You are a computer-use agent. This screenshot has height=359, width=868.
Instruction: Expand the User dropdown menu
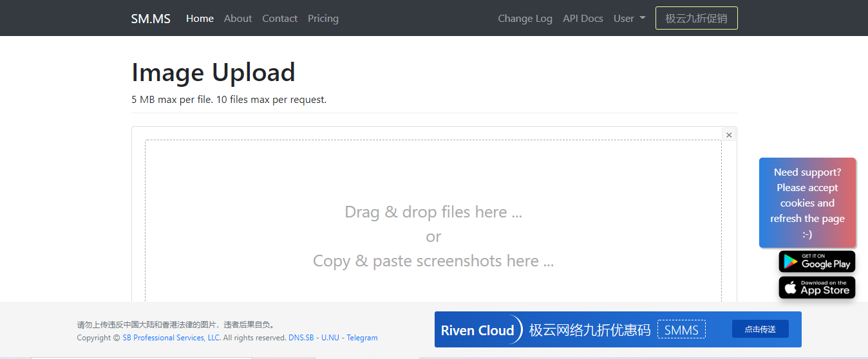point(629,19)
